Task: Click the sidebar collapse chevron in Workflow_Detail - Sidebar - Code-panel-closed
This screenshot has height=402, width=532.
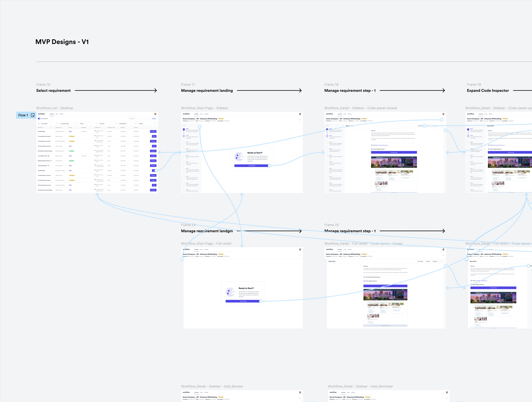Action: (x=343, y=125)
